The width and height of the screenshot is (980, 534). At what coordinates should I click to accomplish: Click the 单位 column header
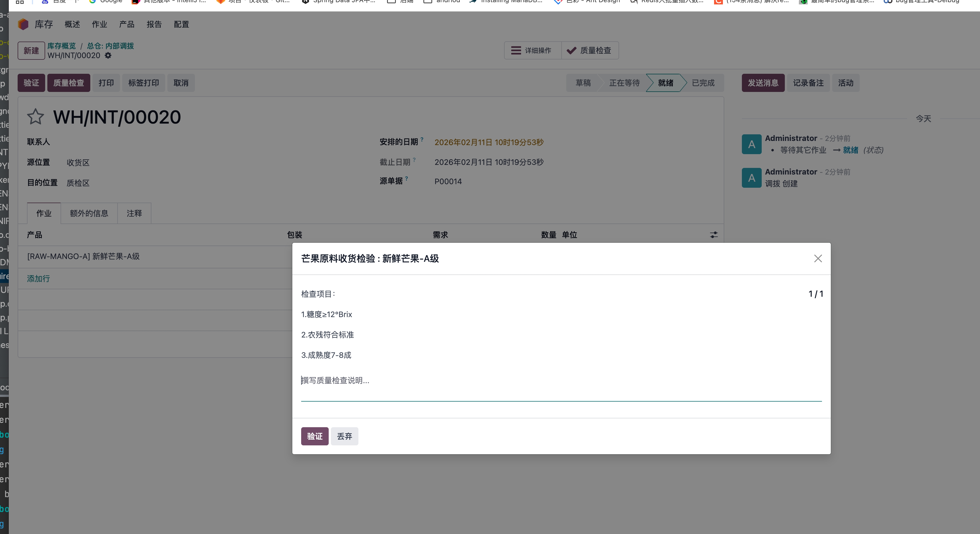coord(570,235)
